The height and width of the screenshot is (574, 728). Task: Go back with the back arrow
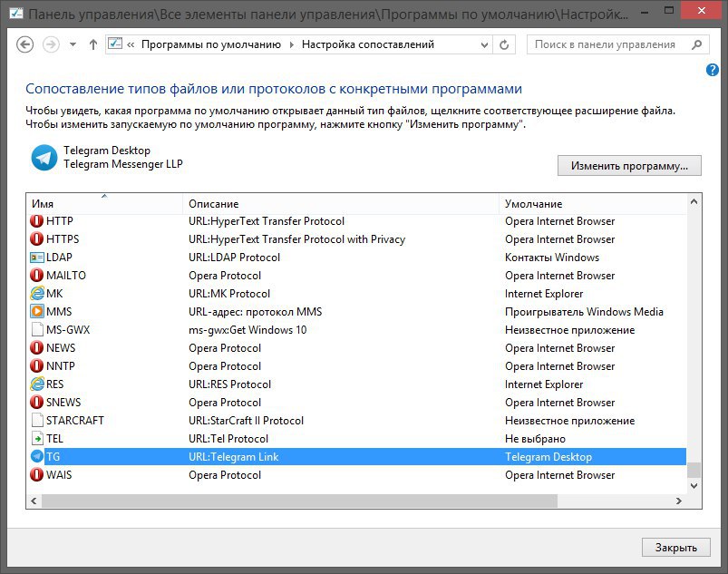click(24, 44)
